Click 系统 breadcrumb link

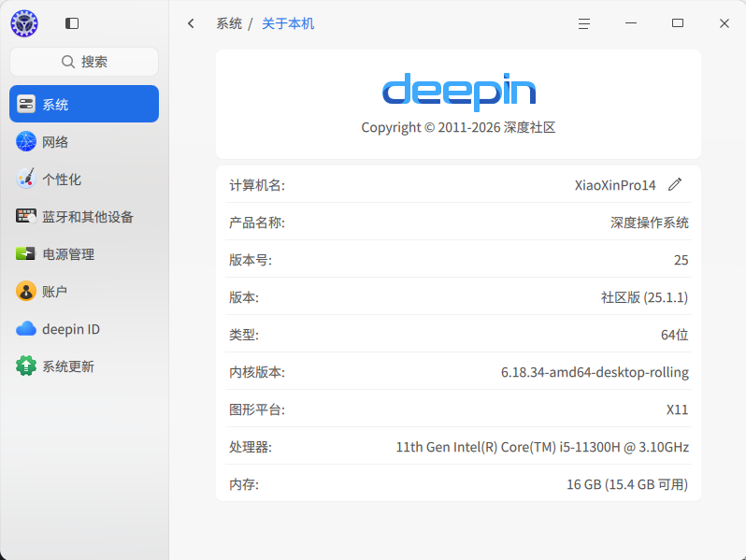229,23
